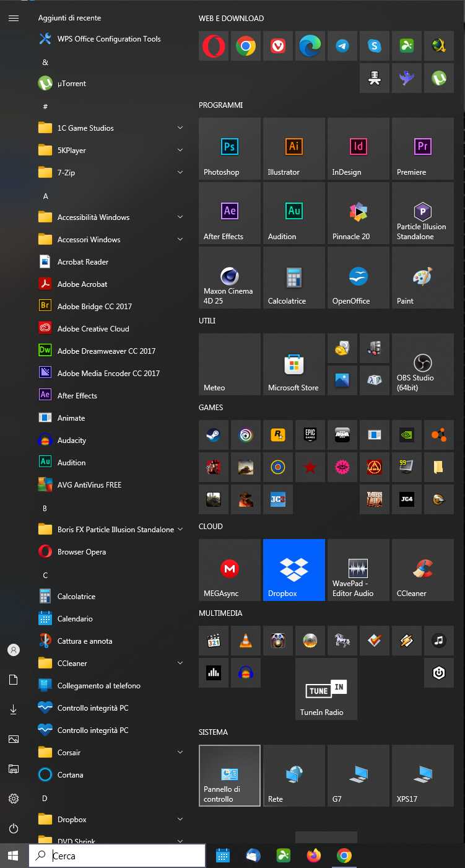465x868 pixels.
Task: Open the Rete tile in Sistema
Action: 294,776
